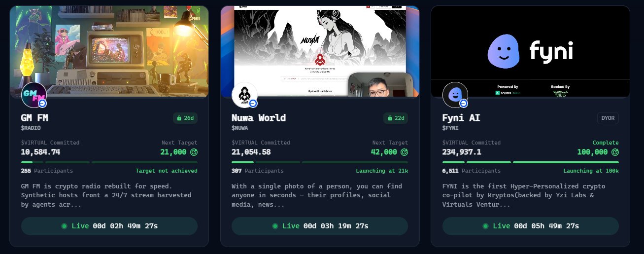Click Fyni AI Live countdown button
Image resolution: width=644 pixels, height=254 pixels.
pos(531,226)
